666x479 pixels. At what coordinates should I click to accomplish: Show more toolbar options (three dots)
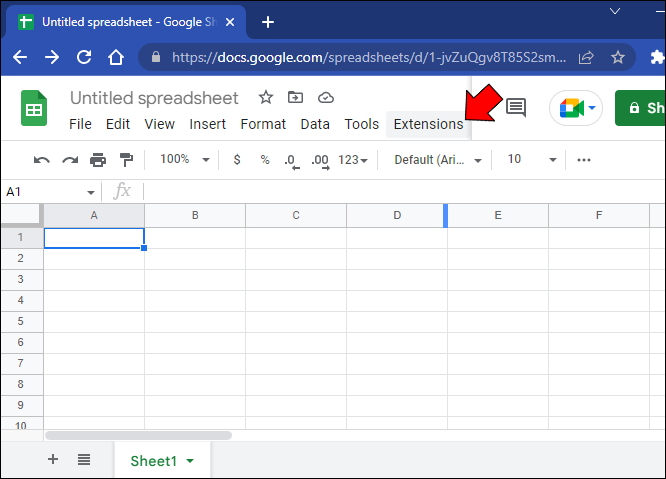584,160
